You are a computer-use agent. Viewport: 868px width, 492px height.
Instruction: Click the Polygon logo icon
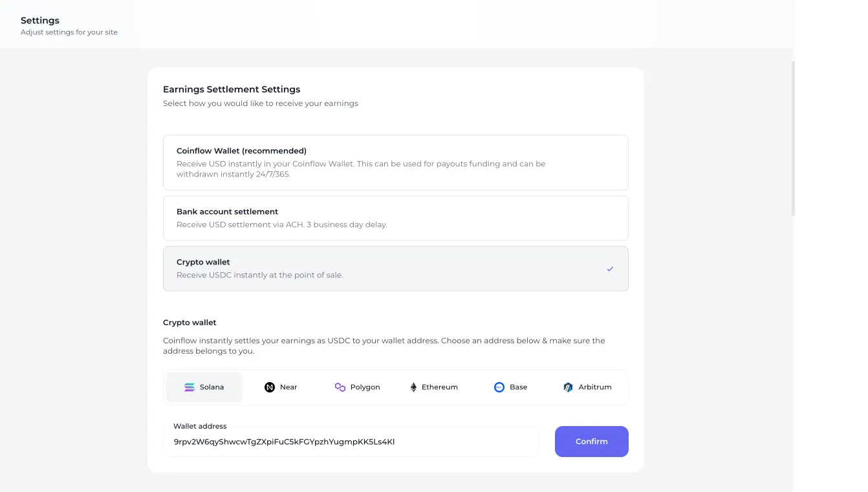click(340, 387)
